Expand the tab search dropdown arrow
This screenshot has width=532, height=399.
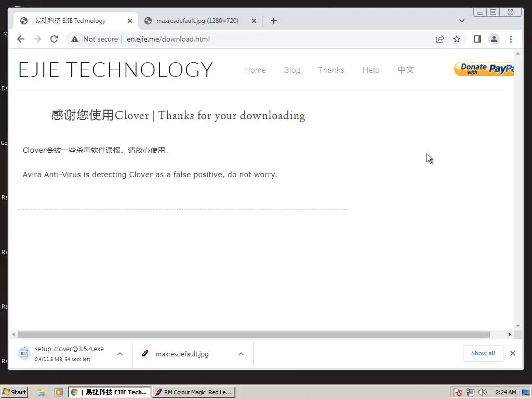coord(462,21)
